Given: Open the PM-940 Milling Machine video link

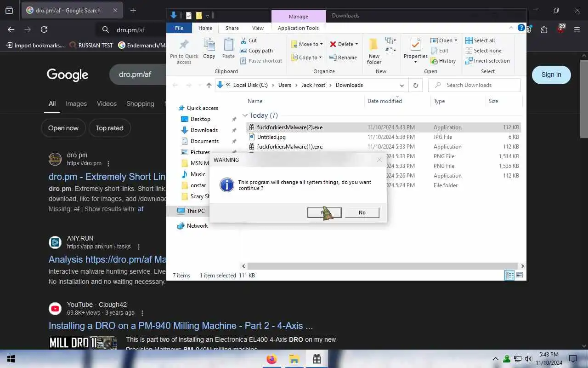Looking at the screenshot, I should (x=181, y=326).
